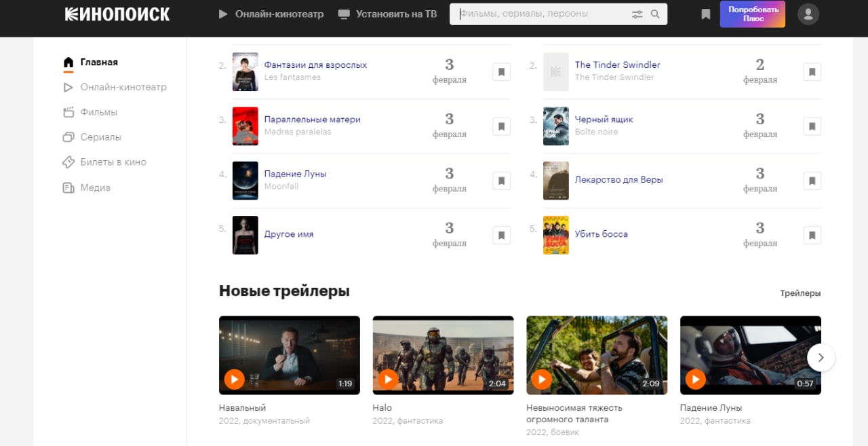Play the Halo trailer
The height and width of the screenshot is (446, 868).
click(x=388, y=379)
